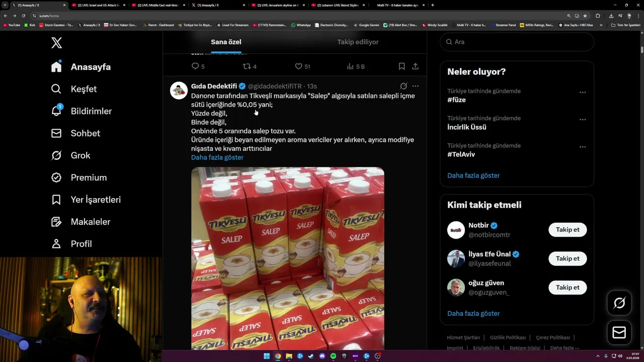Open Hizmet Şartları footer link

pos(463,337)
